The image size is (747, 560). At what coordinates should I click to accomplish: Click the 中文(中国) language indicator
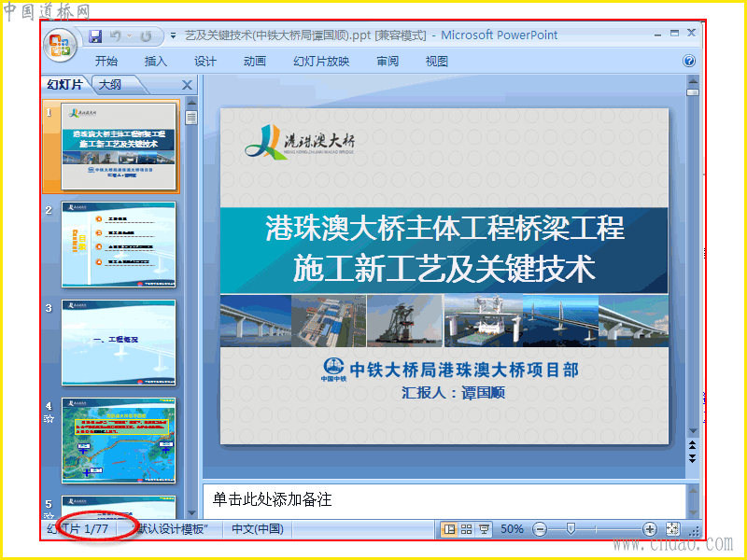pyautogui.click(x=258, y=529)
